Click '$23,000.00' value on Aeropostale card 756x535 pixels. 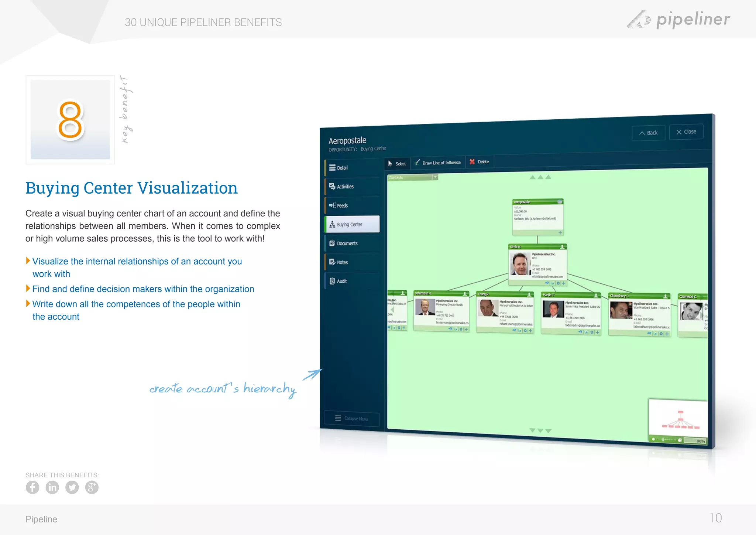point(520,211)
